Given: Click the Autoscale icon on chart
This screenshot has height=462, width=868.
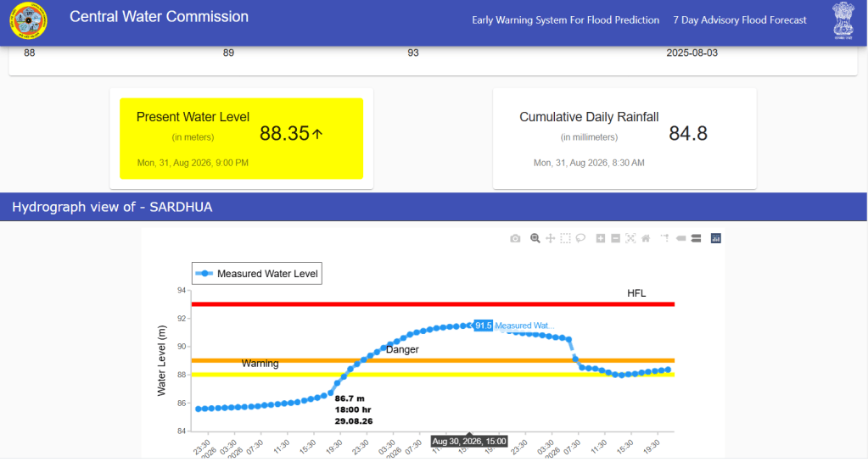Looking at the screenshot, I should coord(630,238).
